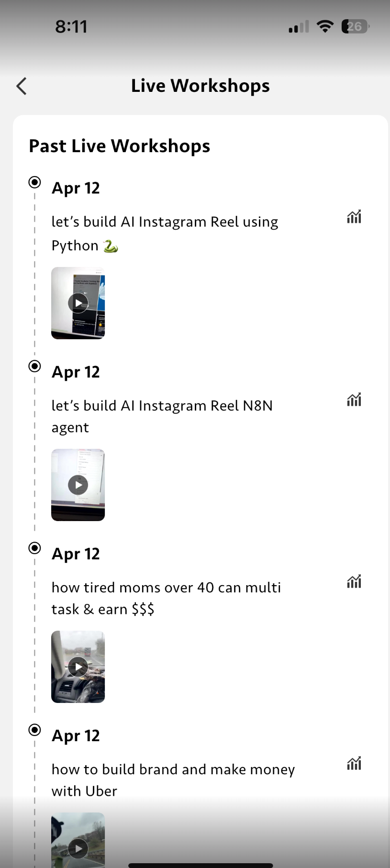Tap the back arrow icon
Screen dimensions: 390x868
point(22,86)
